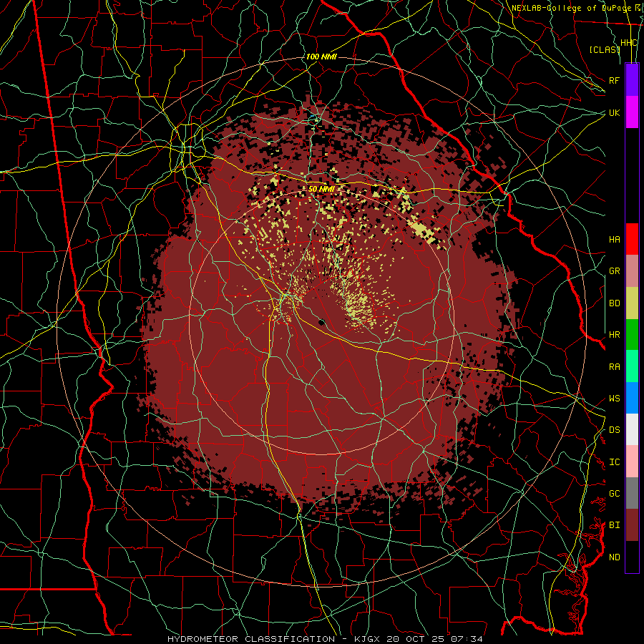644x644 pixels.
Task: Click the GC legend label
Action: [615, 494]
